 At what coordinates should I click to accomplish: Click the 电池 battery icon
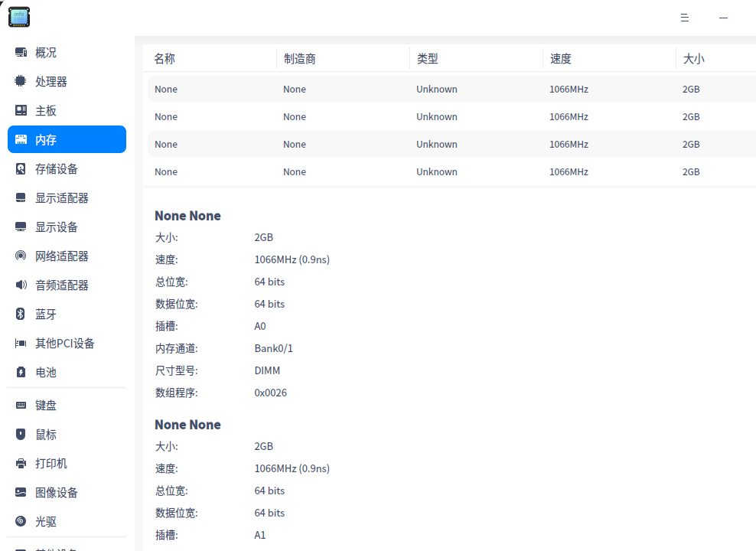21,372
